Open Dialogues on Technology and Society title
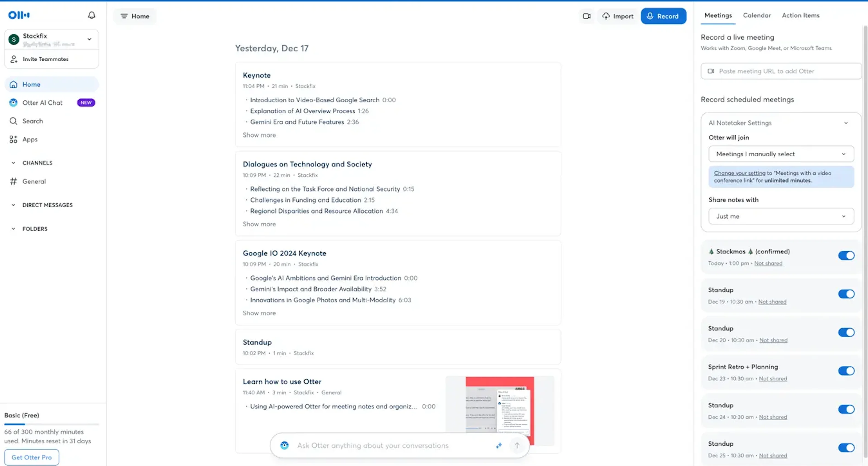 click(x=307, y=164)
